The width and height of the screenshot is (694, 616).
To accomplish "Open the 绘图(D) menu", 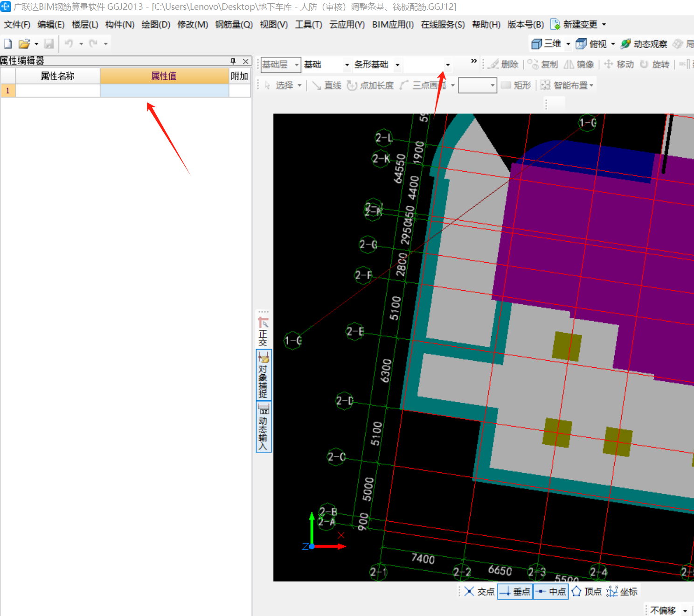I will tap(156, 25).
